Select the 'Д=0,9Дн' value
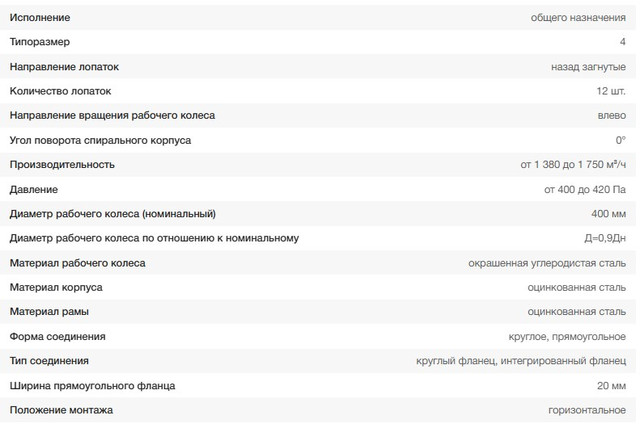 point(604,238)
